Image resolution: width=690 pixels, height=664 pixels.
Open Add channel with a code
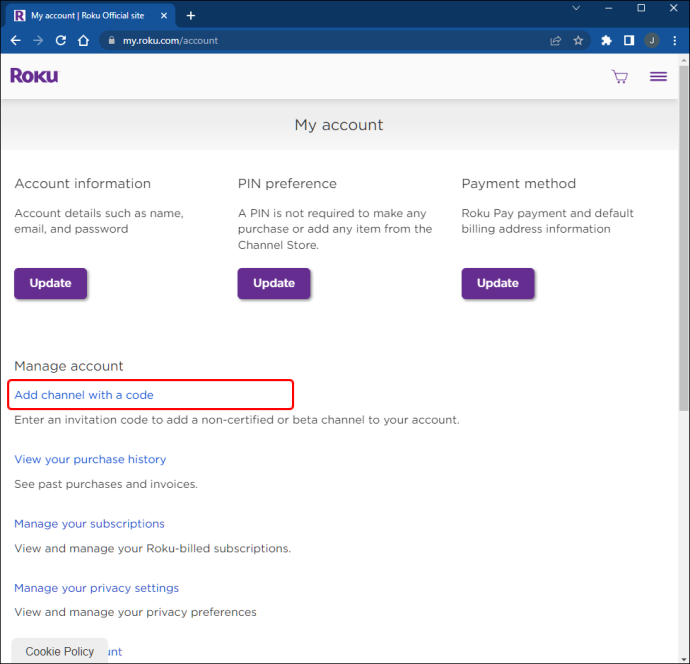[84, 395]
